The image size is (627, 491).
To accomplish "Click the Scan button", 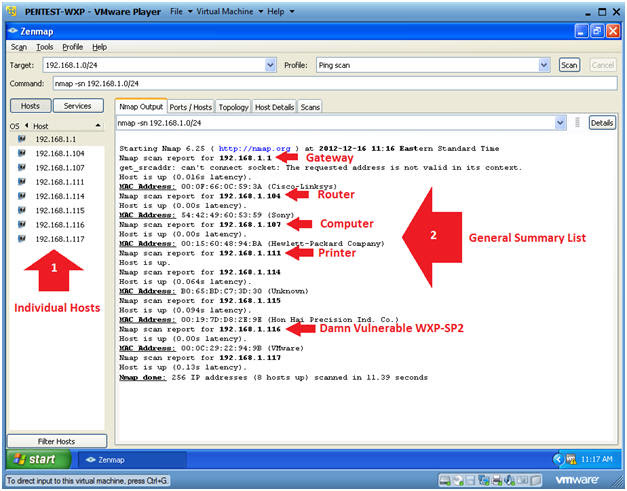I will pyautogui.click(x=569, y=65).
